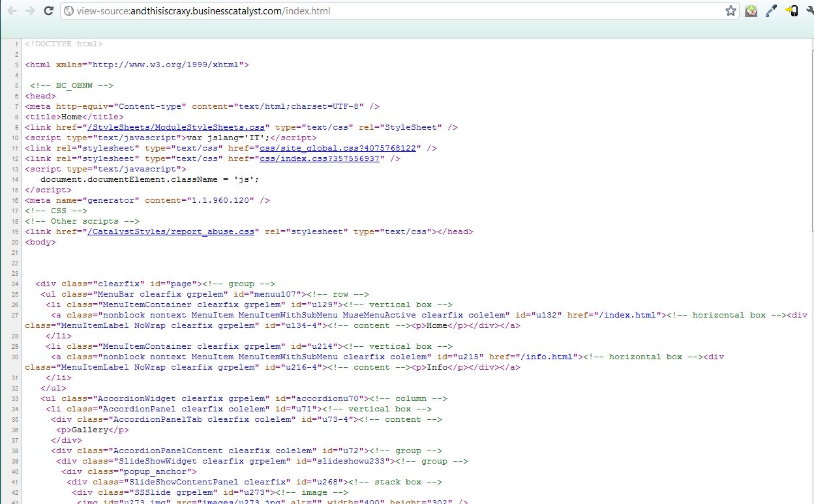
Task: Click the class="popup_anchor" div line
Action: click(x=129, y=471)
